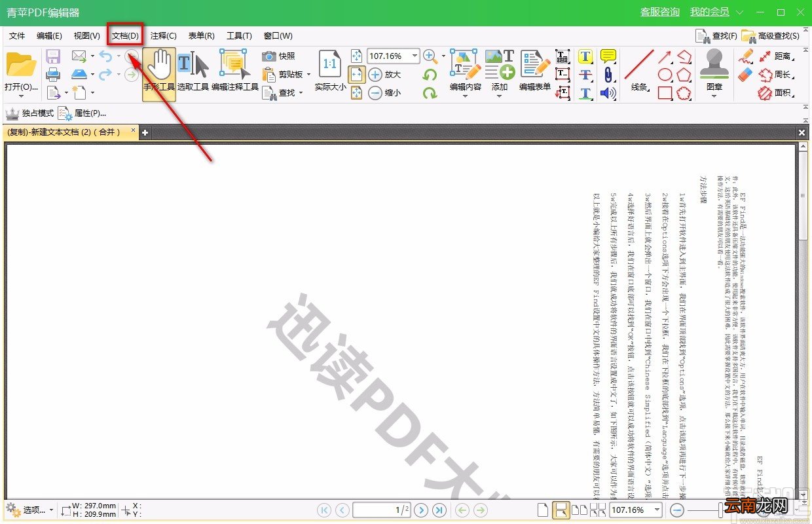This screenshot has height=524, width=812.
Task: Expand the Open (打开) dropdown arrow
Action: 21,97
